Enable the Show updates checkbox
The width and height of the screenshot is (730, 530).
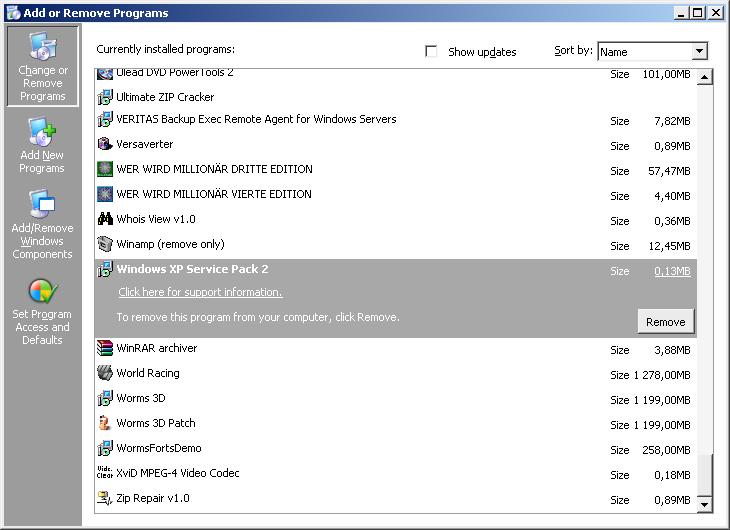click(x=431, y=51)
